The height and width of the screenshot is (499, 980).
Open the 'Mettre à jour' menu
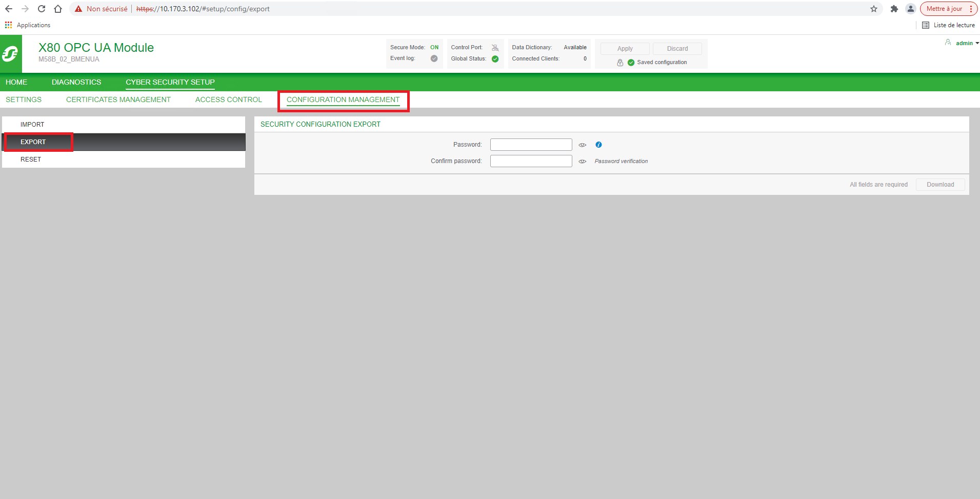tap(949, 9)
